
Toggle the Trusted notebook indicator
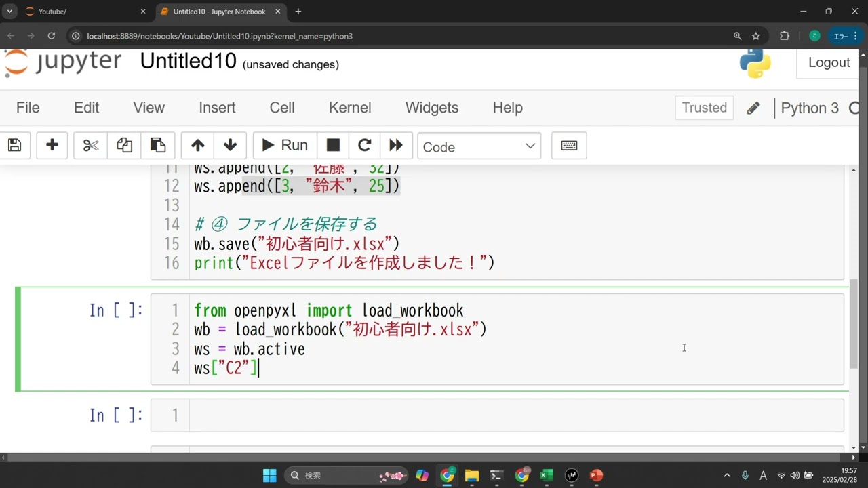click(x=704, y=108)
